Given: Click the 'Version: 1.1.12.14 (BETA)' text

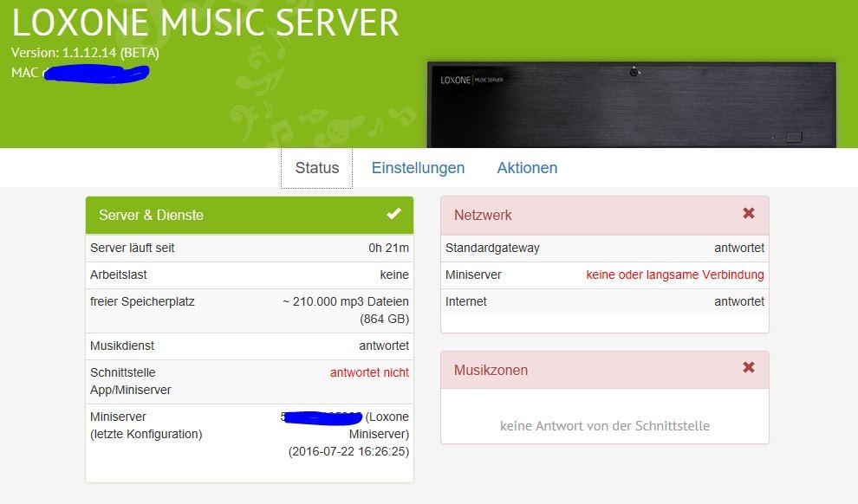Looking at the screenshot, I should pos(85,53).
